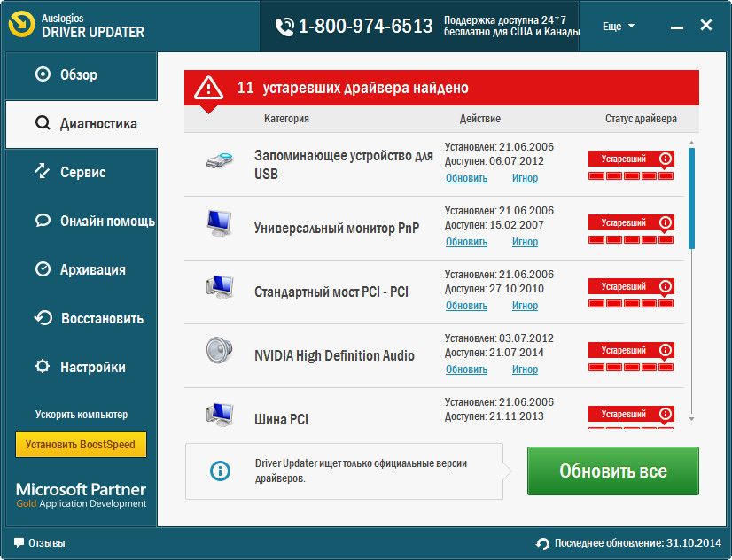Open the Обзор tab
This screenshot has height=560, width=732.
pos(82,75)
